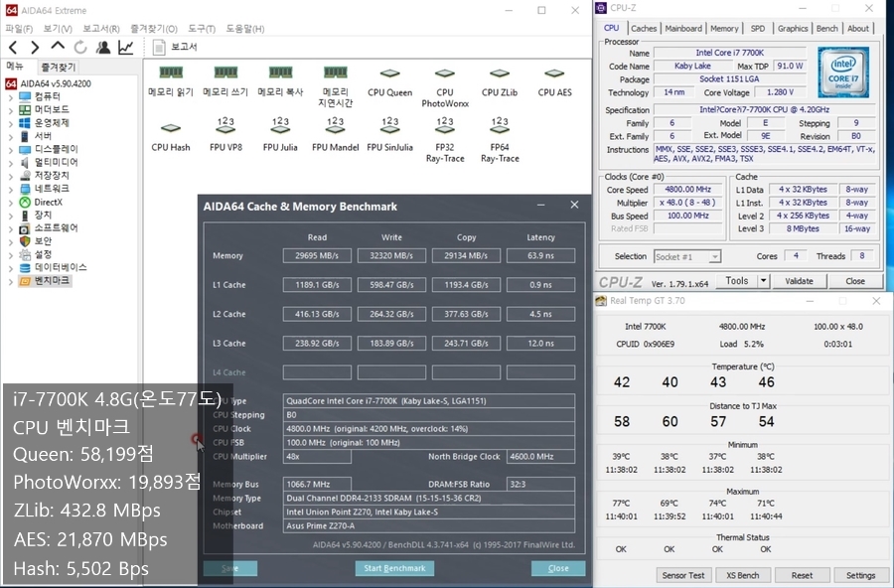Click the 보고서 report toolbar button

pyautogui.click(x=175, y=47)
